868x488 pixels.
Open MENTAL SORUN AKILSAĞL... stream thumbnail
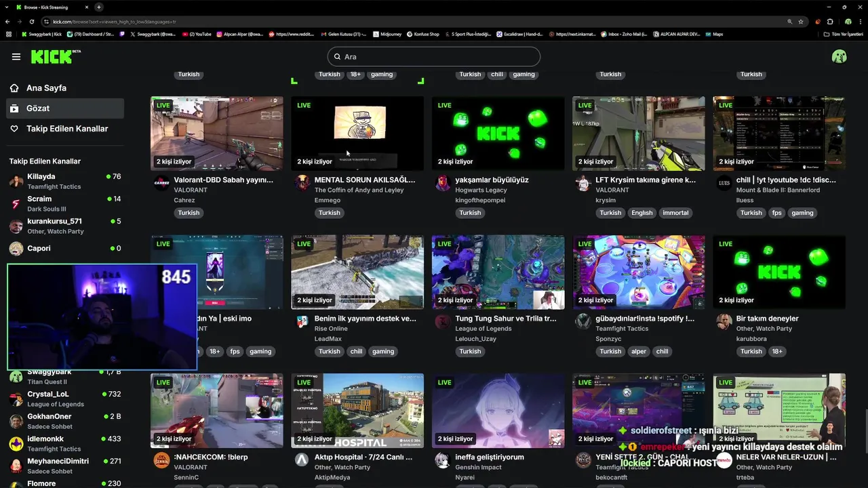[x=357, y=133]
